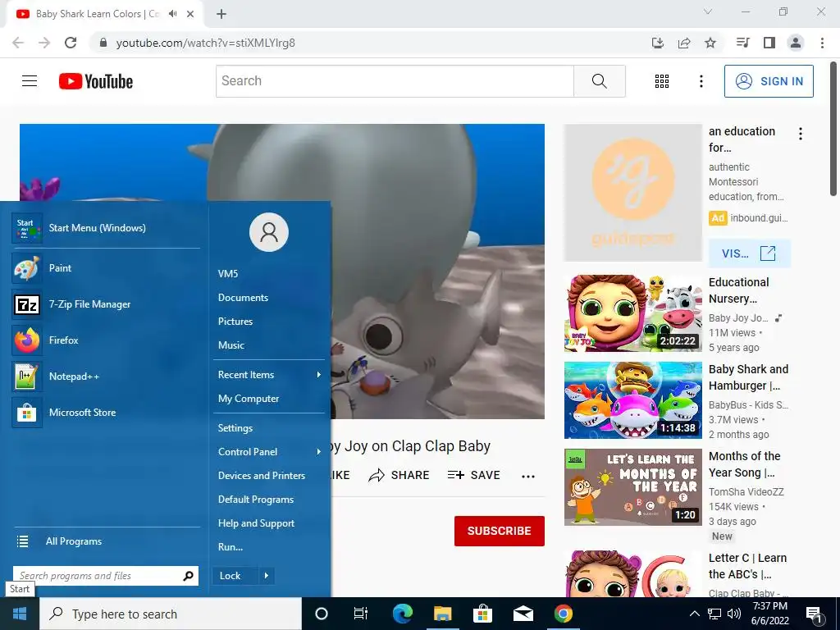This screenshot has width=840, height=630.
Task: Reload the page in Chrome
Action: pyautogui.click(x=71, y=43)
